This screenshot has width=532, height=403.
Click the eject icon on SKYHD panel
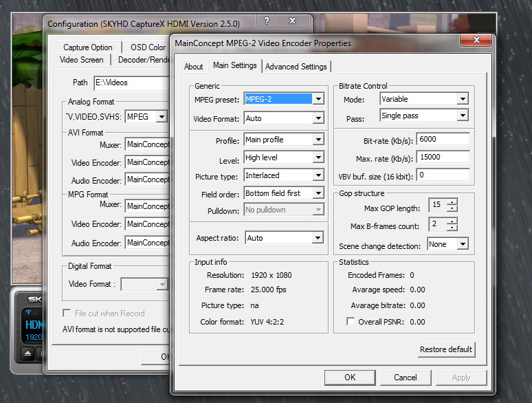[27, 353]
